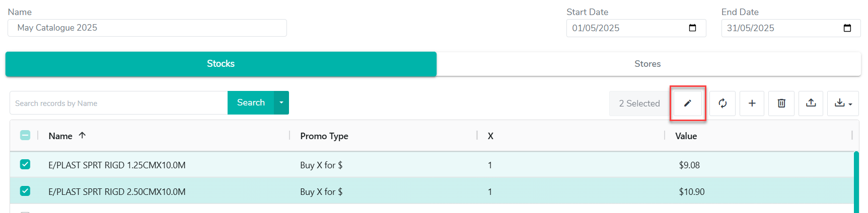
Task: Toggle the select-all header checkbox
Action: pos(25,135)
